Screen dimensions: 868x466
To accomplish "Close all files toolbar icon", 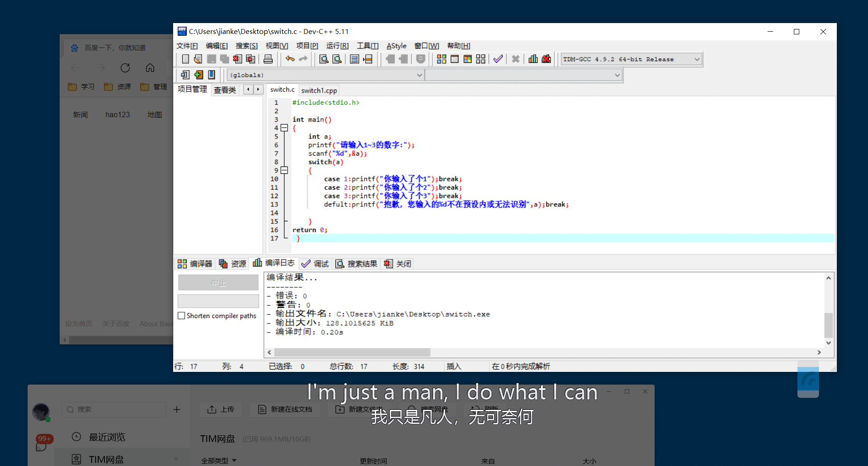I will 250,59.
